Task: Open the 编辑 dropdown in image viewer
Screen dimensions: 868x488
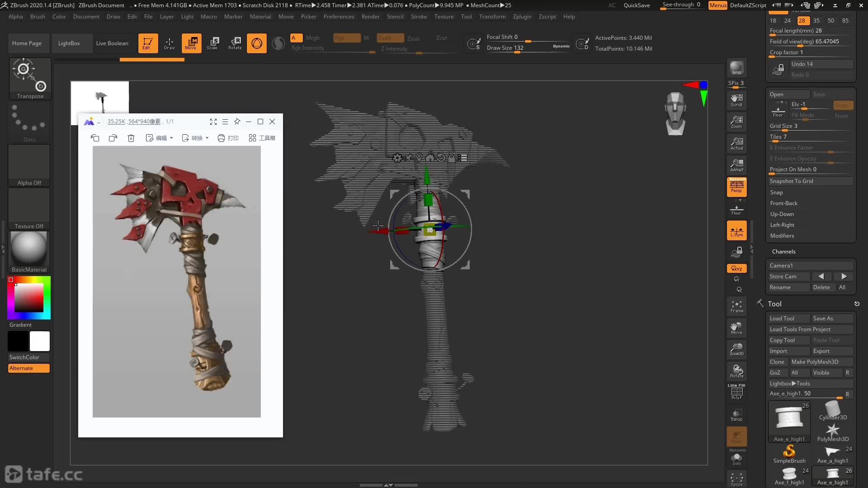Action: click(160, 138)
